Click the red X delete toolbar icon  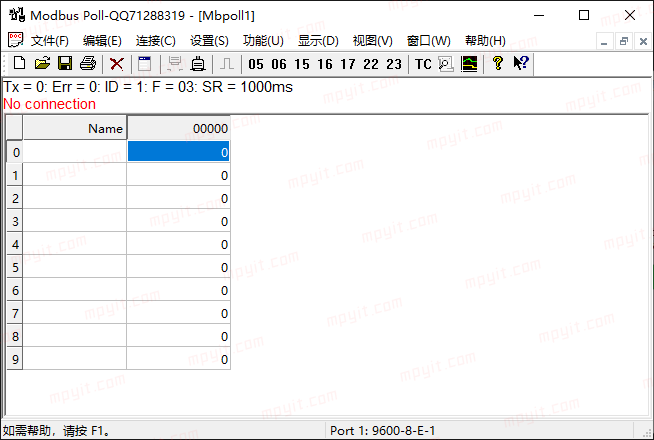(x=116, y=64)
